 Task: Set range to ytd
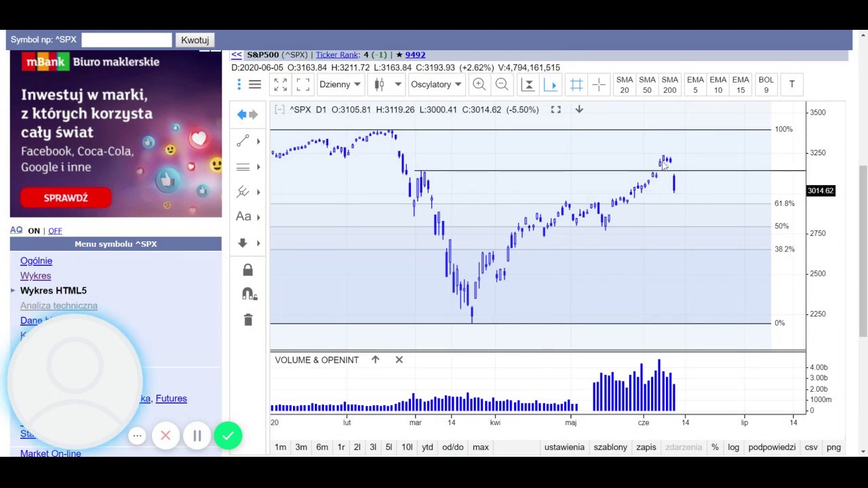[x=427, y=447]
